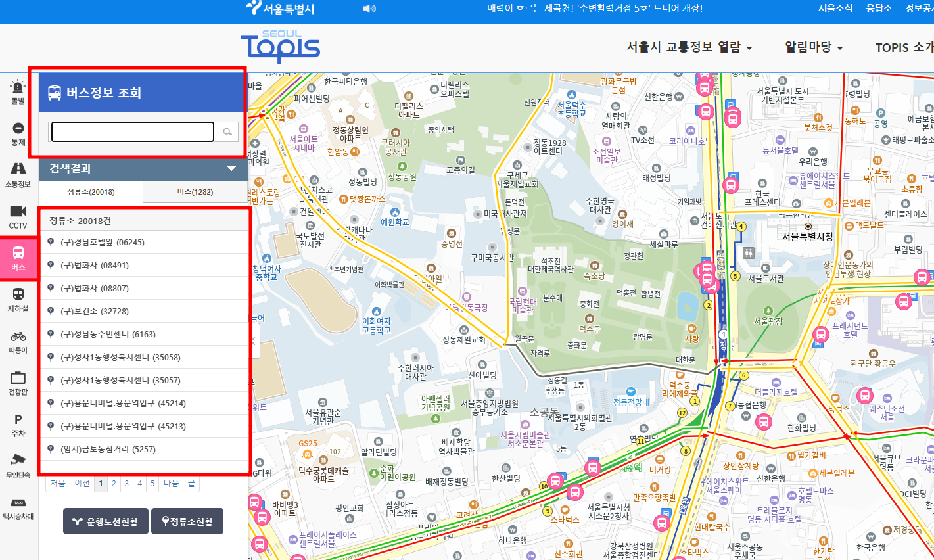
Task: Click the bus stop marker near 농협은행
Action: pos(763,422)
